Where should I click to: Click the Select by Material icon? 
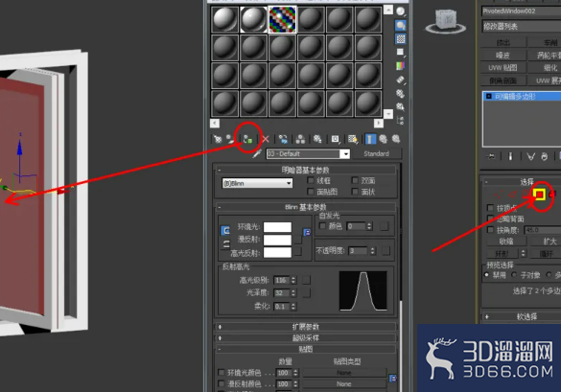[x=400, y=106]
